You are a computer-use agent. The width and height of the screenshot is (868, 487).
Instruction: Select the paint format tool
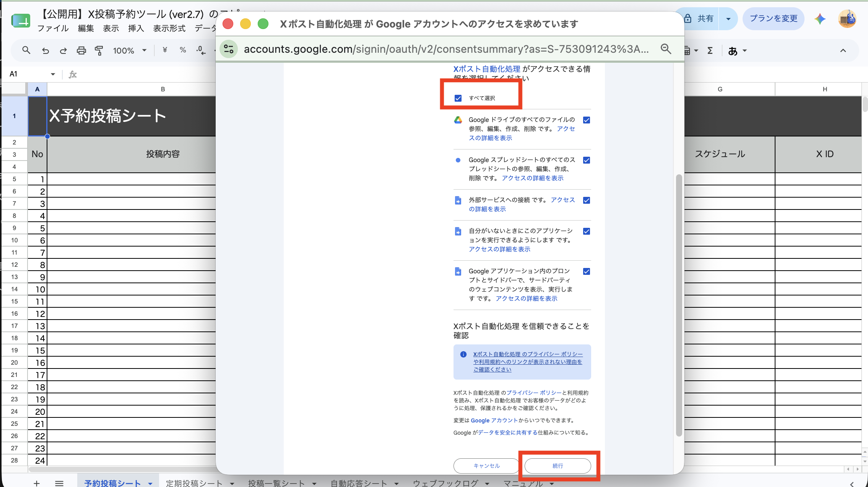click(99, 50)
